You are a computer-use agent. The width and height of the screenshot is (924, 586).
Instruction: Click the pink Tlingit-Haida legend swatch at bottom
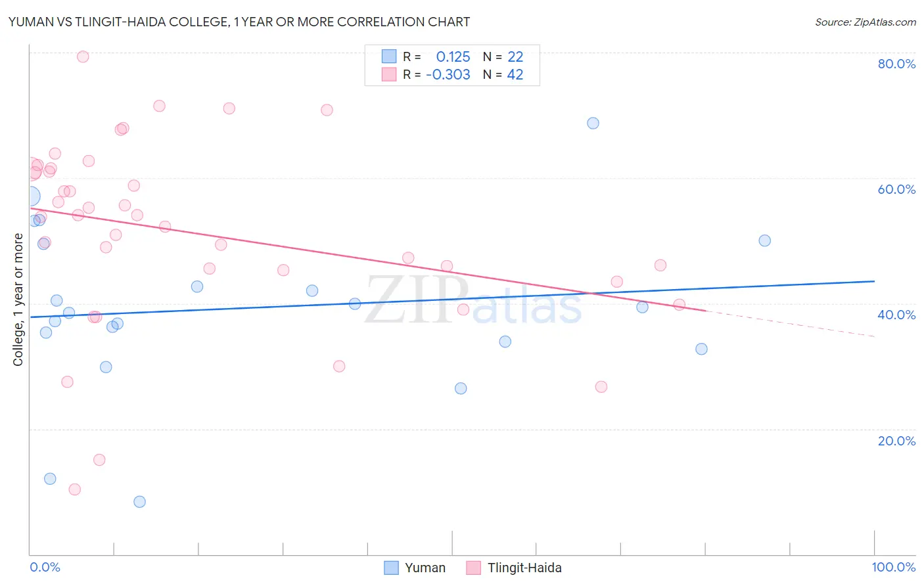(474, 568)
